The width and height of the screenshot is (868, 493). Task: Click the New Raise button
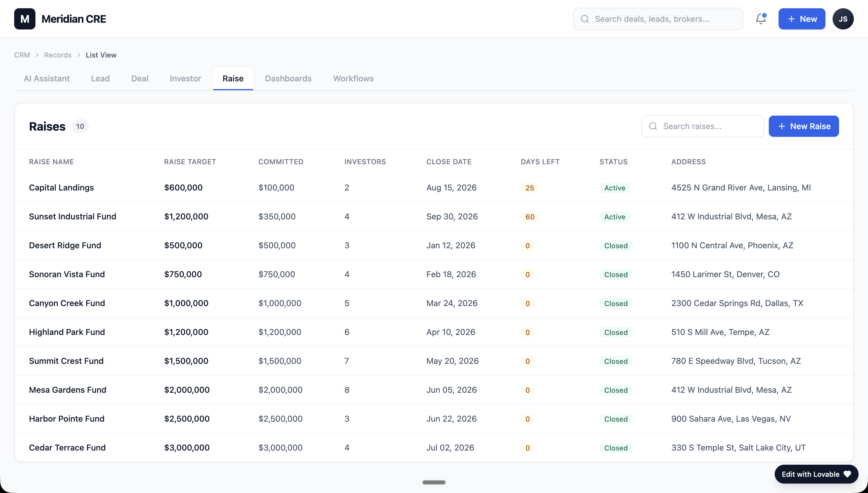(x=804, y=126)
